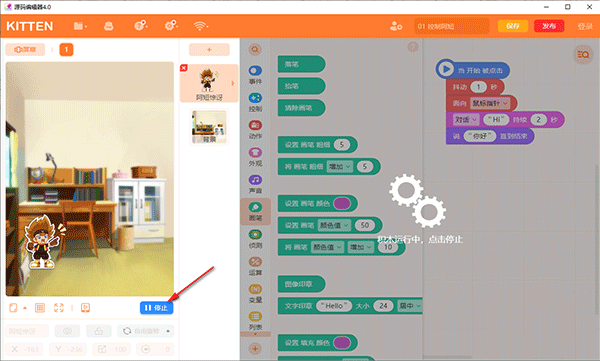Click the blue 停止 stop button
Screen dimensions: 600x361
pos(157,308)
